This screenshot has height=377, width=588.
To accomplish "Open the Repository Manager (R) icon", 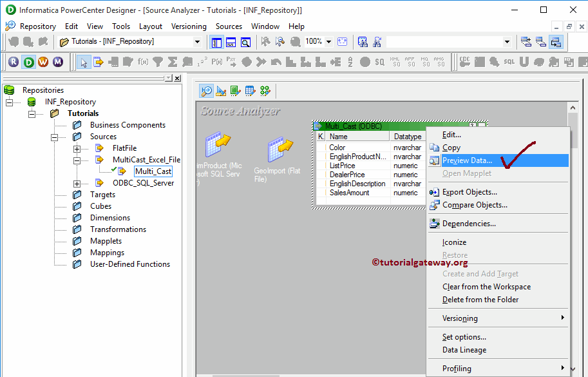I will pos(14,62).
